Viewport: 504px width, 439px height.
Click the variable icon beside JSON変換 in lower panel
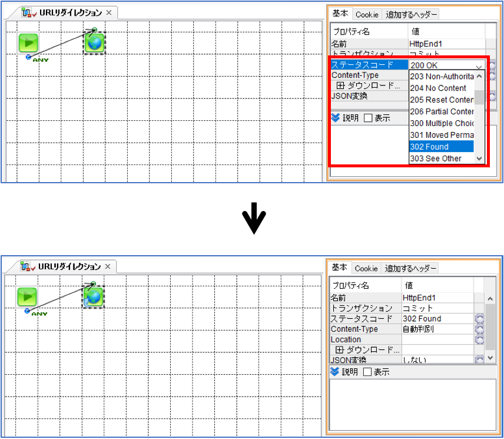(x=479, y=359)
